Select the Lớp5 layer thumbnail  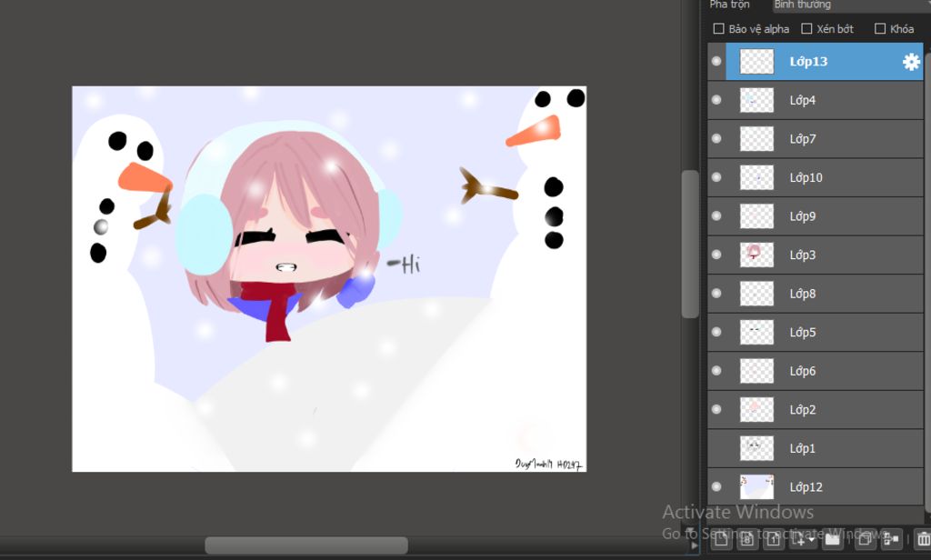pyautogui.click(x=757, y=332)
